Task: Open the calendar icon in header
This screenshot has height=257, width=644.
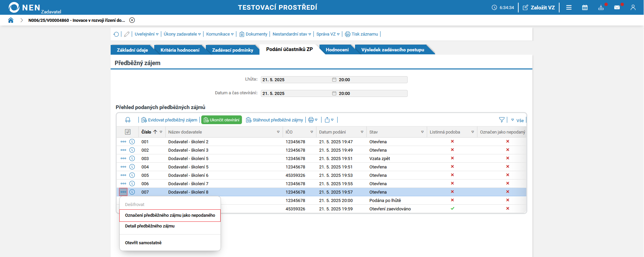Action: pos(585,7)
